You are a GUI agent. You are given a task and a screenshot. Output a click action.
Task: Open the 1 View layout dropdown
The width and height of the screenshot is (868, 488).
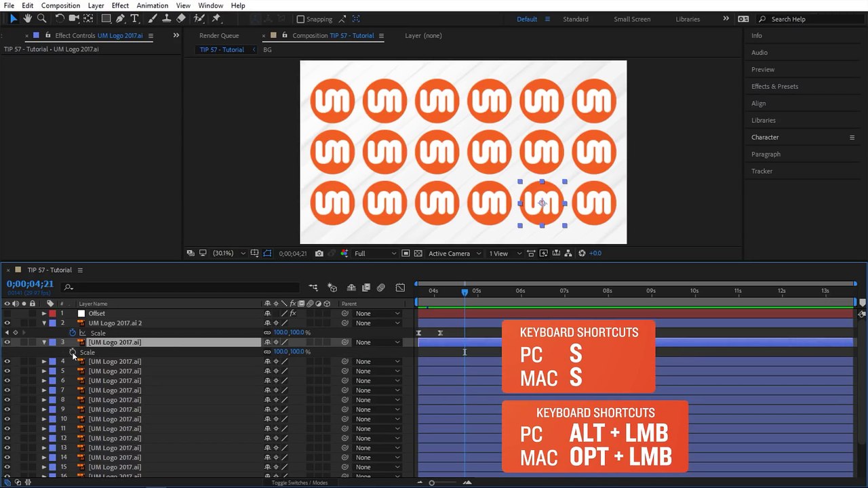tap(505, 253)
